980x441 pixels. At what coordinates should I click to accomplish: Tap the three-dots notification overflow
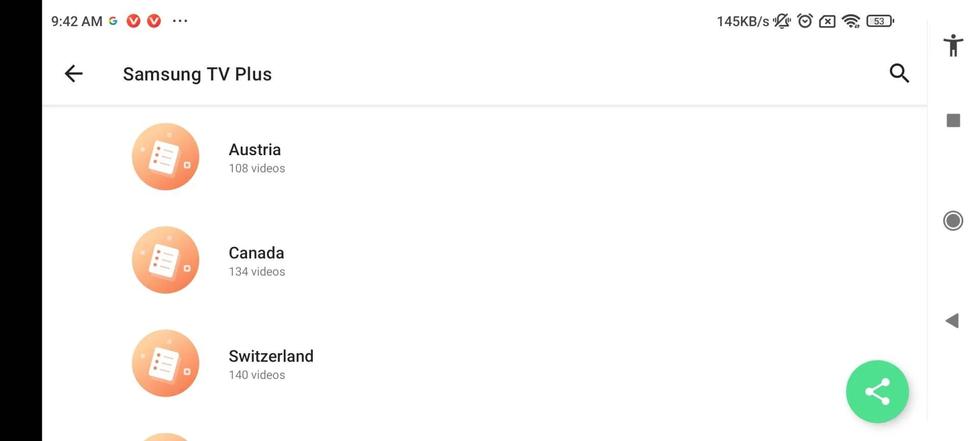click(180, 21)
